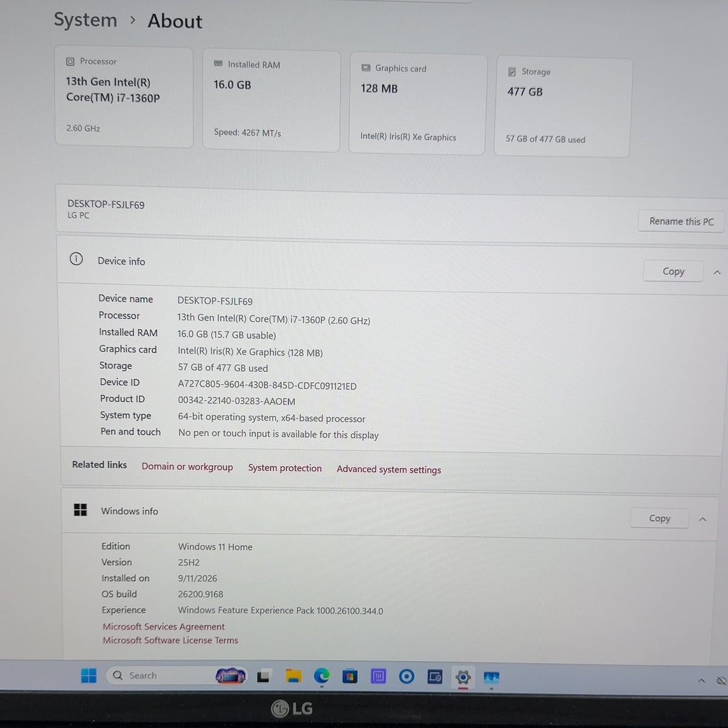Click Installed RAM value 16.0 GB (15.7 GB usable)
This screenshot has width=728, height=728.
click(x=226, y=335)
